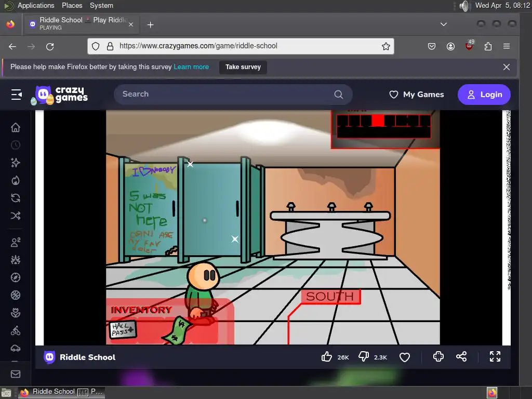Open the car games category icon
This screenshot has width=532, height=399.
(15, 348)
